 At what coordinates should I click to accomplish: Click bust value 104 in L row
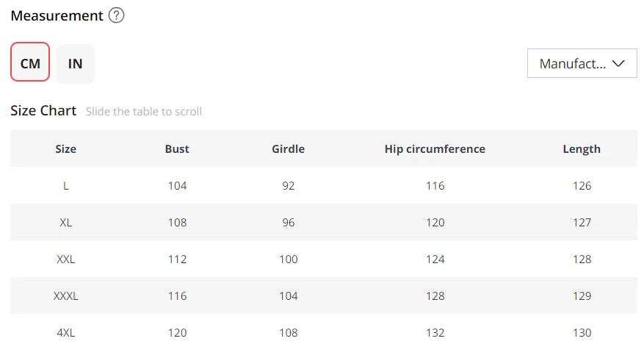click(177, 186)
